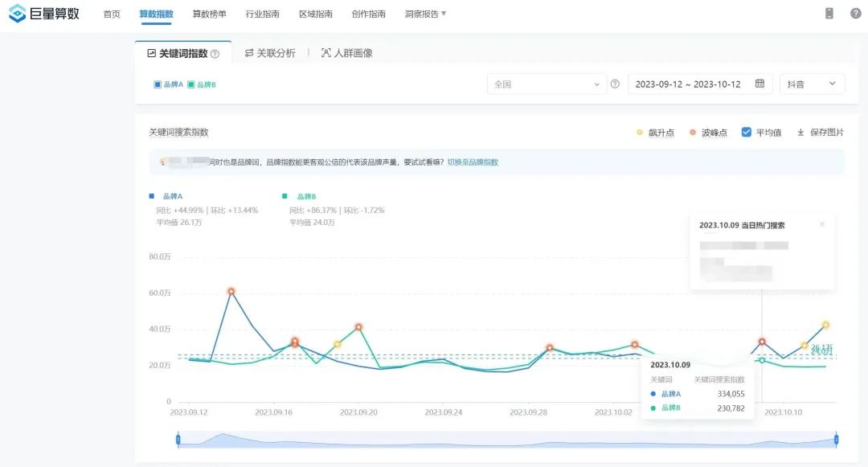Image resolution: width=868 pixels, height=467 pixels.
Task: Open the 全国 region dropdown
Action: (547, 84)
